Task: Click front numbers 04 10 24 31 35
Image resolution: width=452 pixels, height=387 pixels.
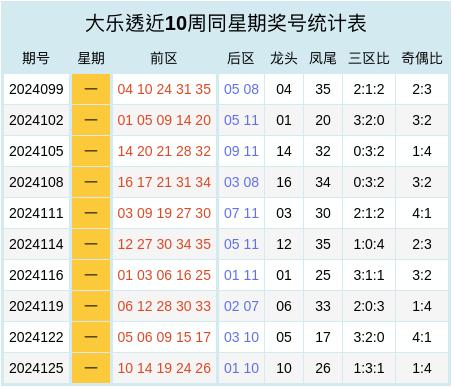Action: coord(164,89)
